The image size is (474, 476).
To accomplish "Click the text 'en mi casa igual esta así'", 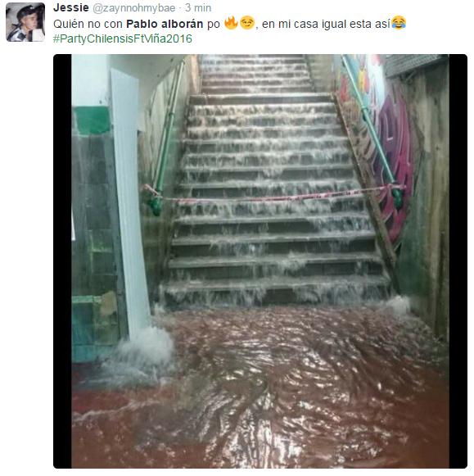I will tap(326, 24).
